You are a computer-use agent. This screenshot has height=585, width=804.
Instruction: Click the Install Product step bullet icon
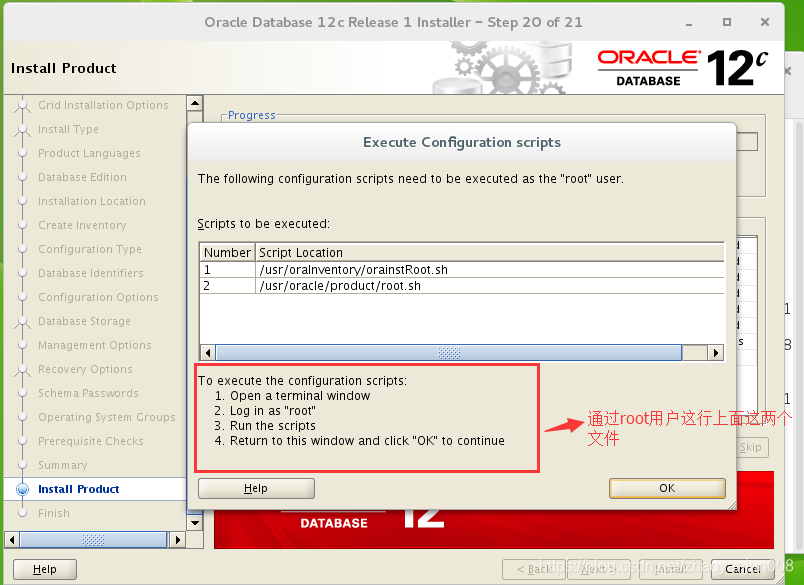click(23, 489)
